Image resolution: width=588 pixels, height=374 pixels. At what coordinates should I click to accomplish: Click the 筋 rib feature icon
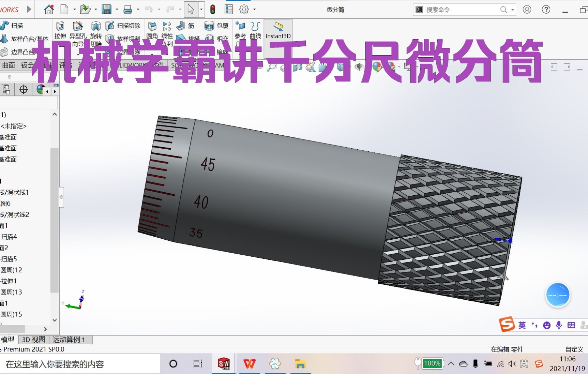180,26
